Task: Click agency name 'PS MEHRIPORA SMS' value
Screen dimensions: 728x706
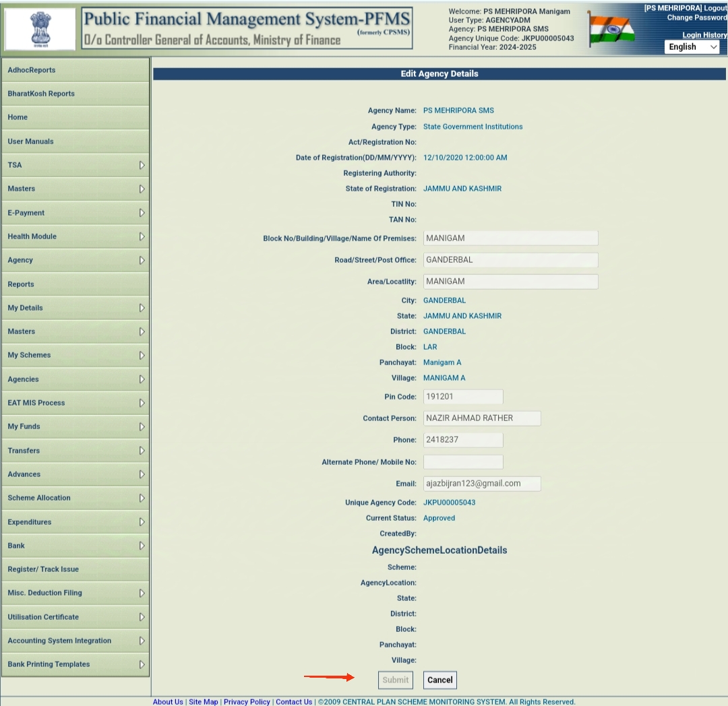Action: [458, 110]
